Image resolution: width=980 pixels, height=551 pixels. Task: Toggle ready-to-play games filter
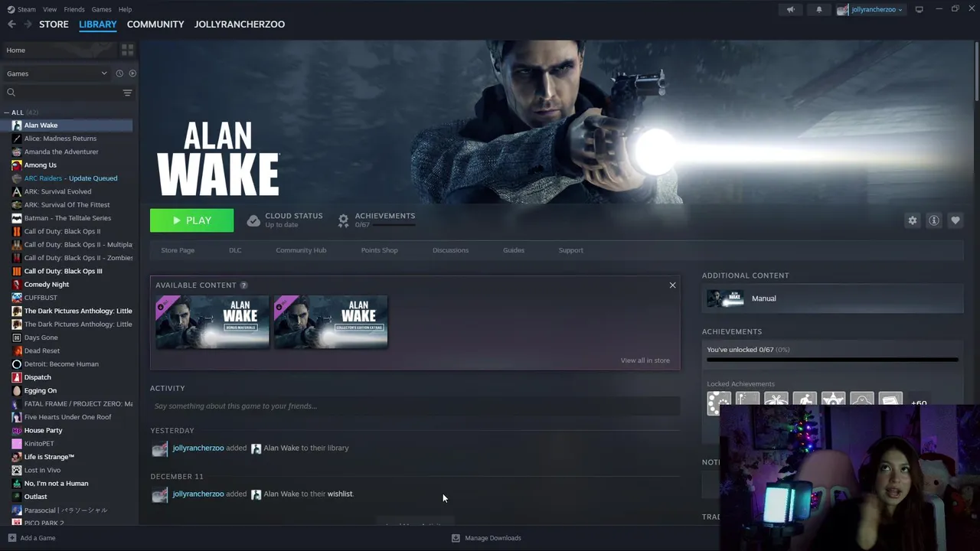[x=132, y=73]
